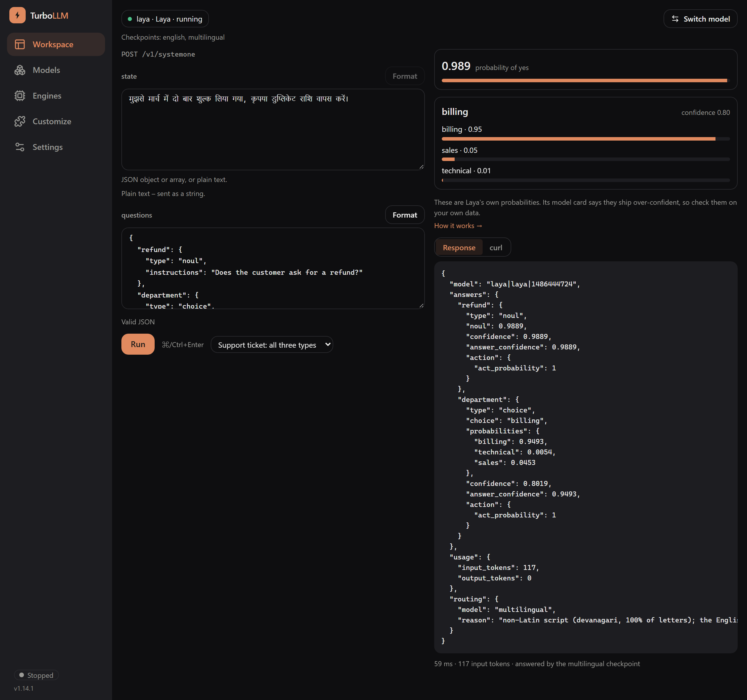Click the "JSON object or array, or plain text." hint
This screenshot has height=700, width=747.
point(174,179)
